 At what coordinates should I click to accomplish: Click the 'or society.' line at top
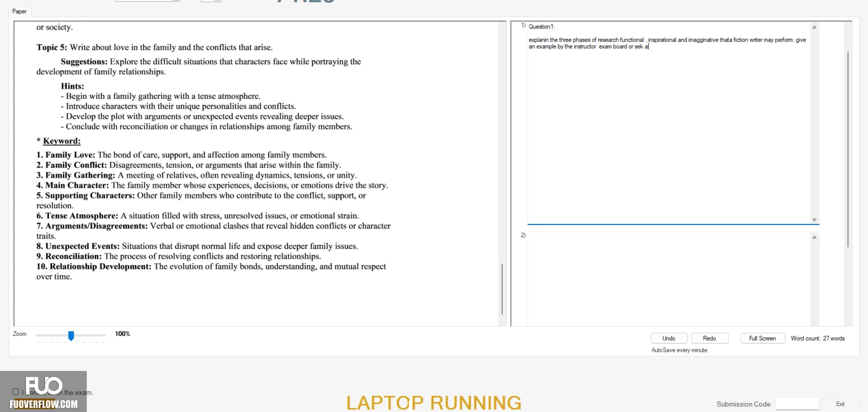click(x=55, y=27)
